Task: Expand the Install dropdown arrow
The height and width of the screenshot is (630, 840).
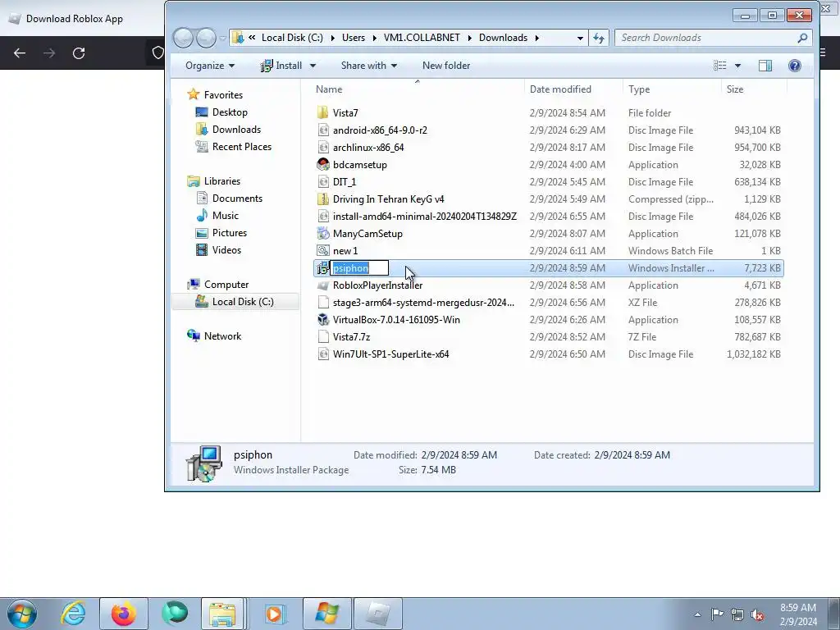Action: pyautogui.click(x=313, y=66)
